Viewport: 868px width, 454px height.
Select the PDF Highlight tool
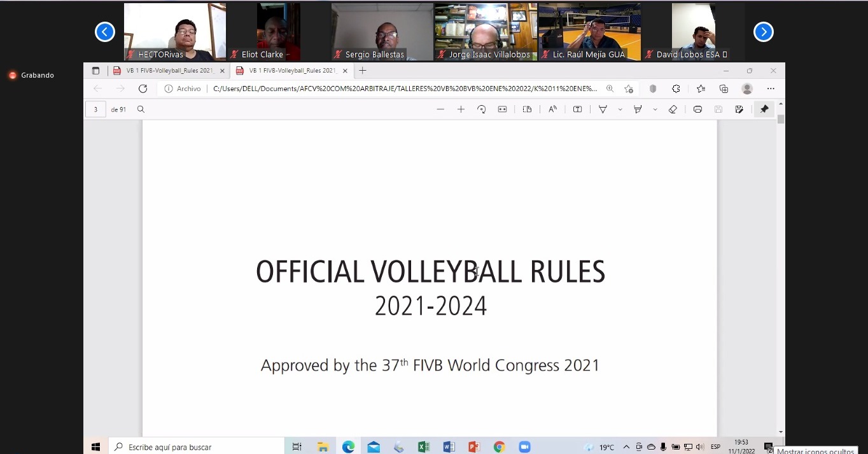(x=638, y=110)
